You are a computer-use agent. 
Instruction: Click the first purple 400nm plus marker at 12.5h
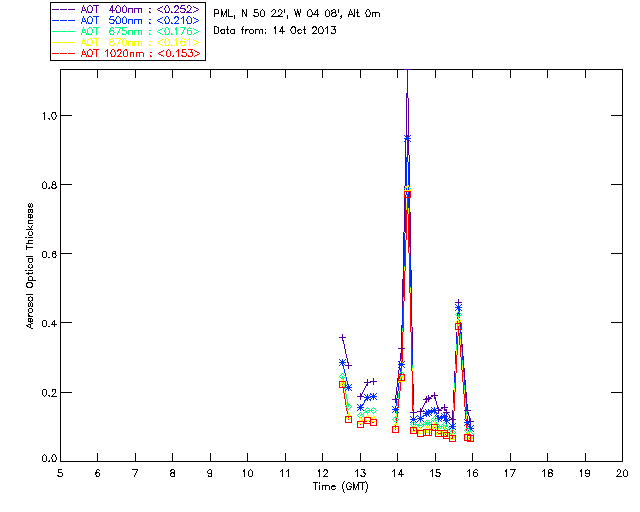342,338
